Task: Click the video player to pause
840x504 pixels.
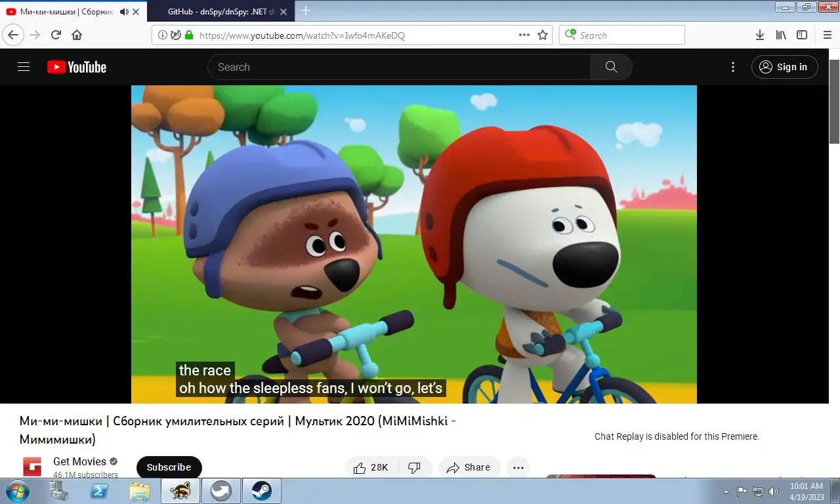Action: point(414,244)
